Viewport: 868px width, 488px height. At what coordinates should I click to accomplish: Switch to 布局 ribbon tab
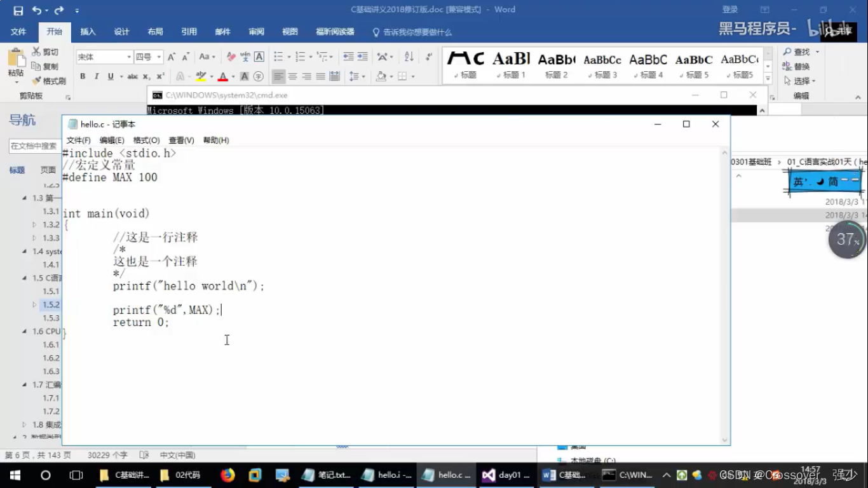[155, 32]
